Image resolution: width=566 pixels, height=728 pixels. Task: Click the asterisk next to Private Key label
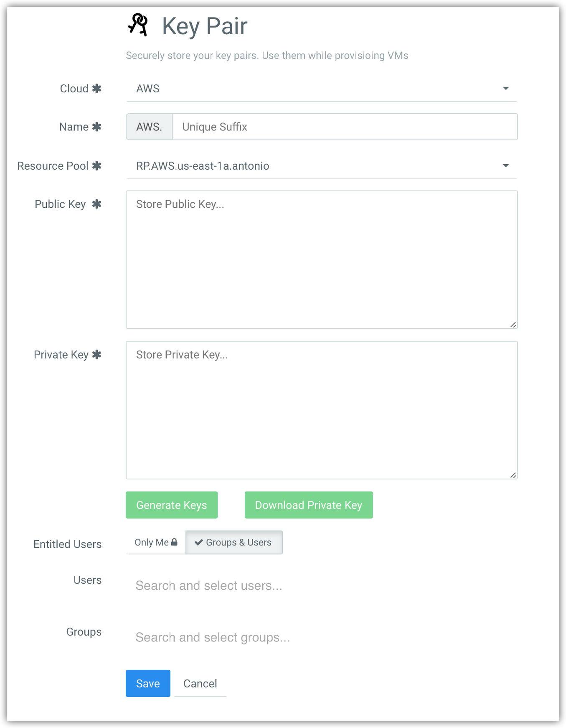click(96, 355)
